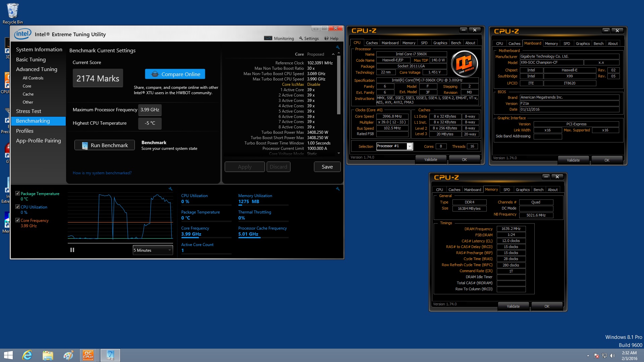Click Core IccMax Disable setting
Screen dimensions: 644x362
(x=301, y=84)
